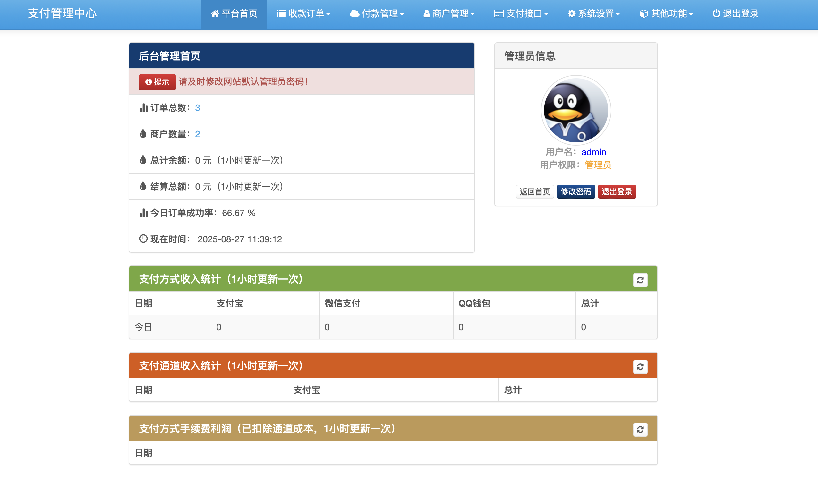The width and height of the screenshot is (818, 504).
Task: Refresh the 支付通道收入统计 panel
Action: pos(640,367)
